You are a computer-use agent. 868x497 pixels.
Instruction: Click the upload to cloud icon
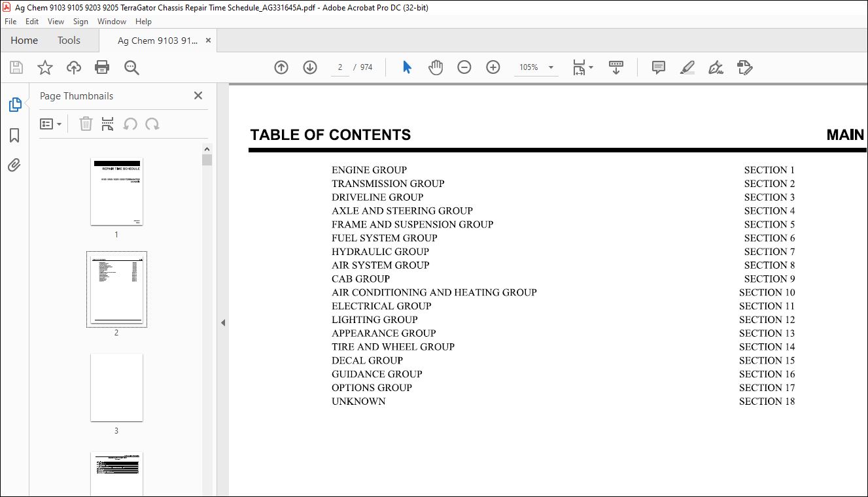(x=74, y=67)
